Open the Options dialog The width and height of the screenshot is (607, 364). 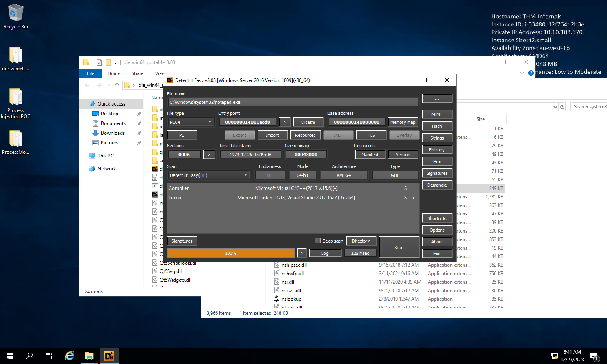click(x=437, y=230)
